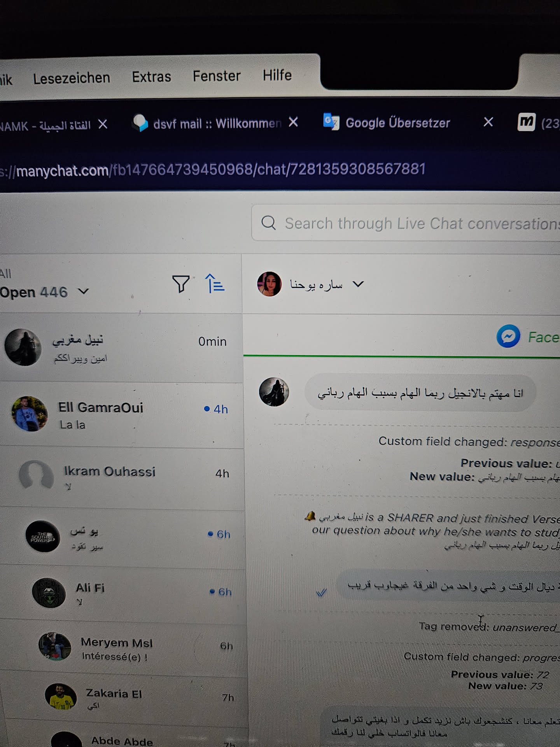
Task: Click the Live Chat search field
Action: click(406, 223)
